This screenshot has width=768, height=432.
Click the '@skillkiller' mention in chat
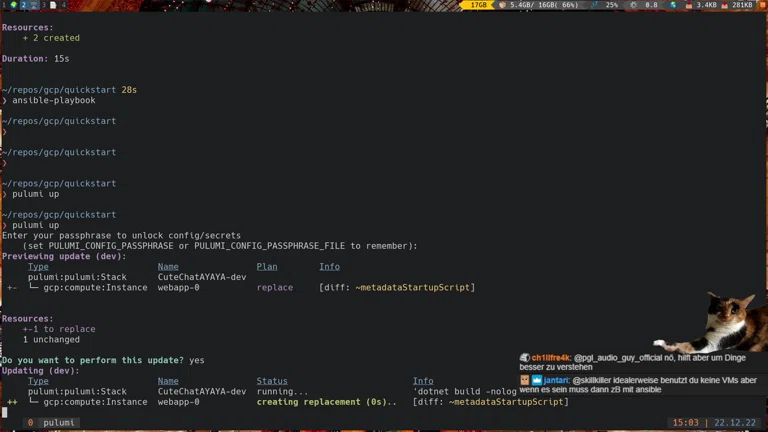pyautogui.click(x=591, y=380)
